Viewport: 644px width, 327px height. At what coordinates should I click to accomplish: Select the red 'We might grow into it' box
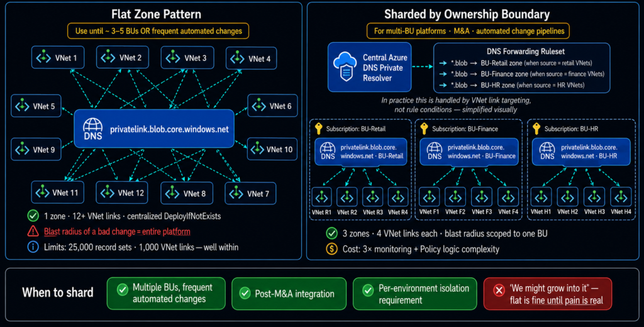(x=548, y=294)
